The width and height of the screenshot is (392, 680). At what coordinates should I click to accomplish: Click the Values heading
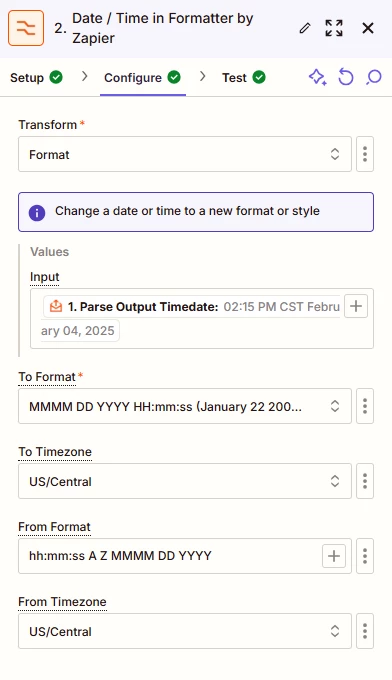pyautogui.click(x=49, y=252)
